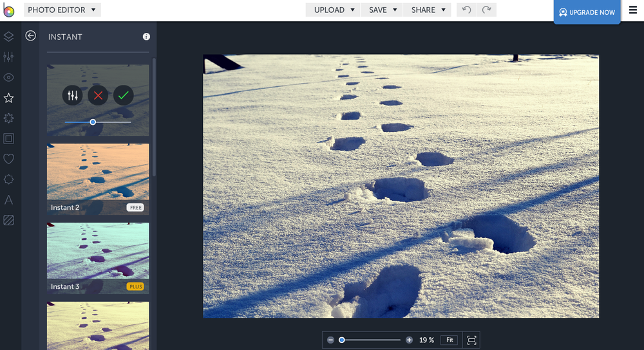Image resolution: width=644 pixels, height=350 pixels.
Task: Select the Effects star icon
Action: (x=8, y=98)
